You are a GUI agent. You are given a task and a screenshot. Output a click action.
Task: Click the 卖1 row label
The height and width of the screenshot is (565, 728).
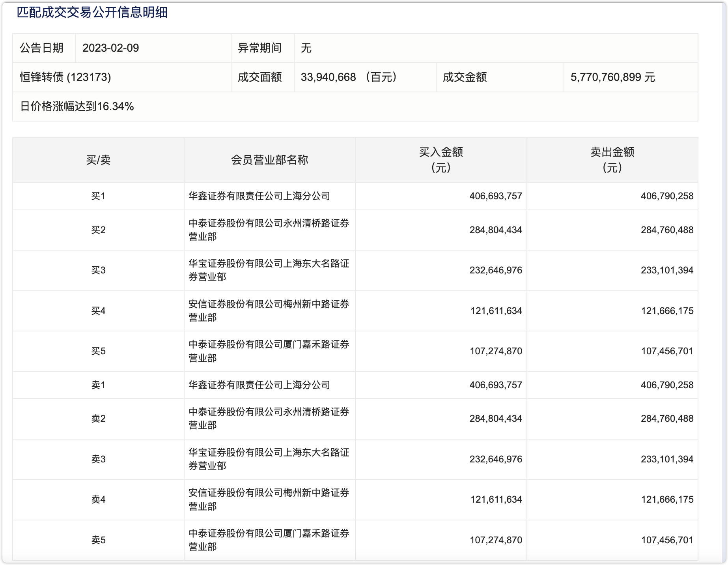pos(98,385)
